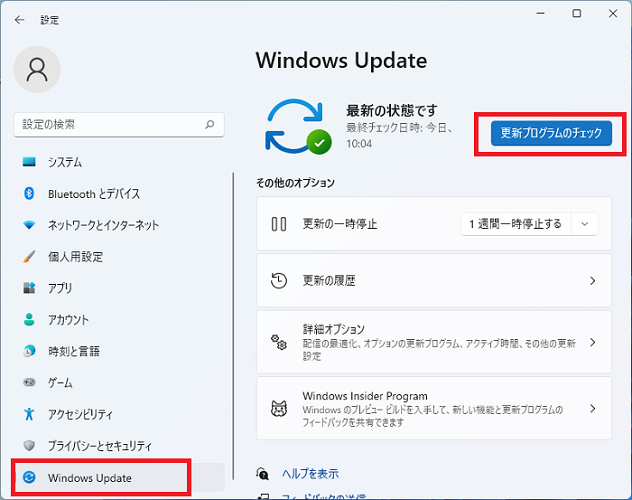The image size is (632, 500).
Task: Open 更新の履歴 row
Action: click(x=434, y=280)
